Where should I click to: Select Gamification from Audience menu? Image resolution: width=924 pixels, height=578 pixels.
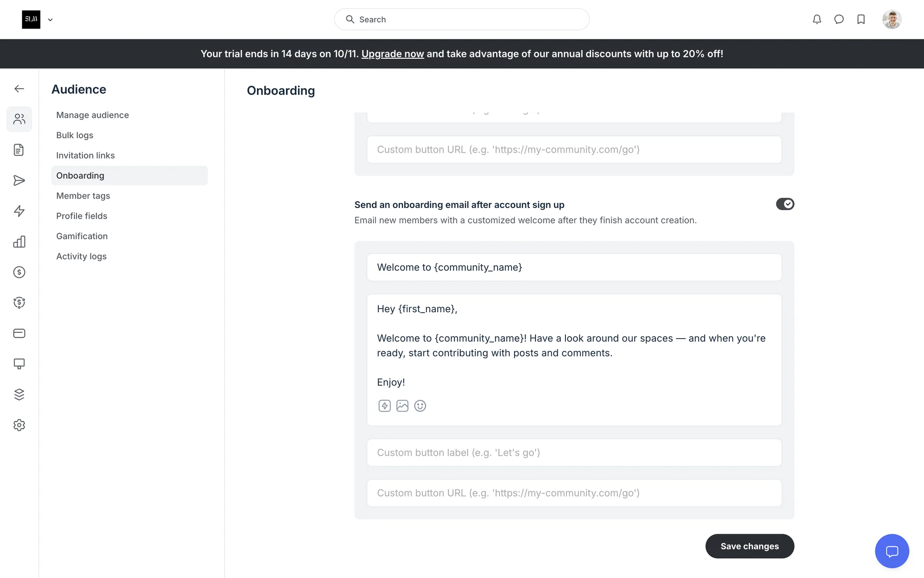pos(82,236)
